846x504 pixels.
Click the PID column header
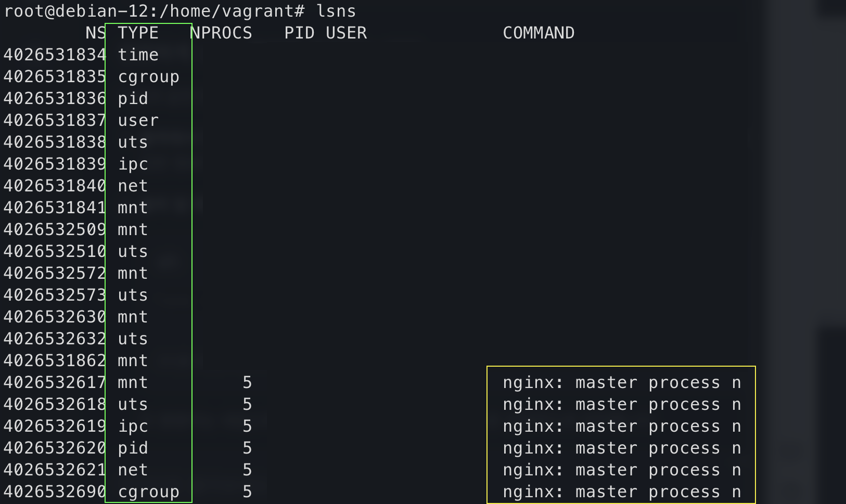click(x=299, y=33)
